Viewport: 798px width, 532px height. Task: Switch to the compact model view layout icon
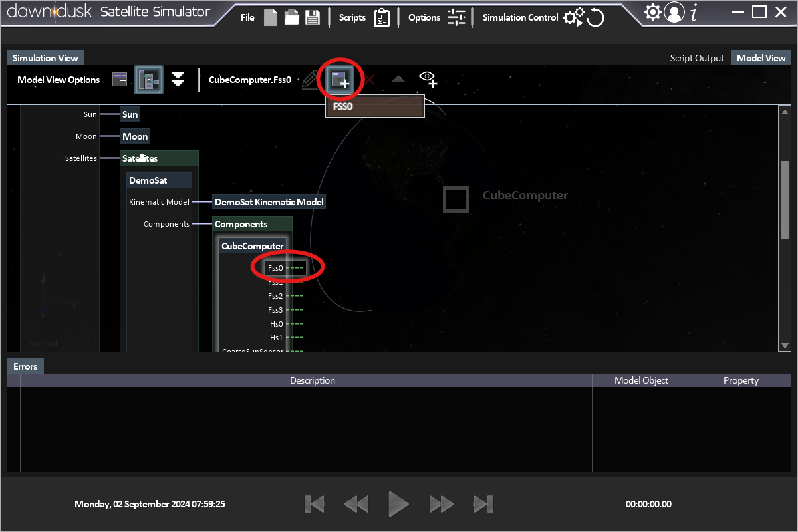(x=120, y=80)
